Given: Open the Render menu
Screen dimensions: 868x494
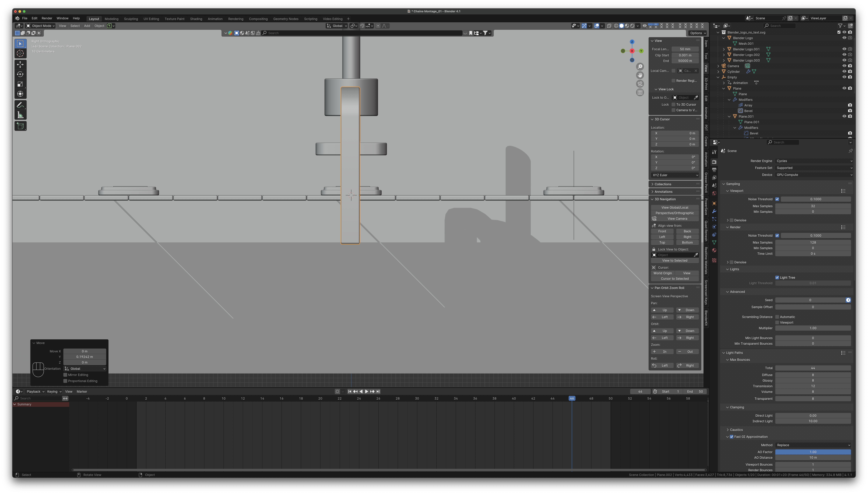Looking at the screenshot, I should 47,18.
